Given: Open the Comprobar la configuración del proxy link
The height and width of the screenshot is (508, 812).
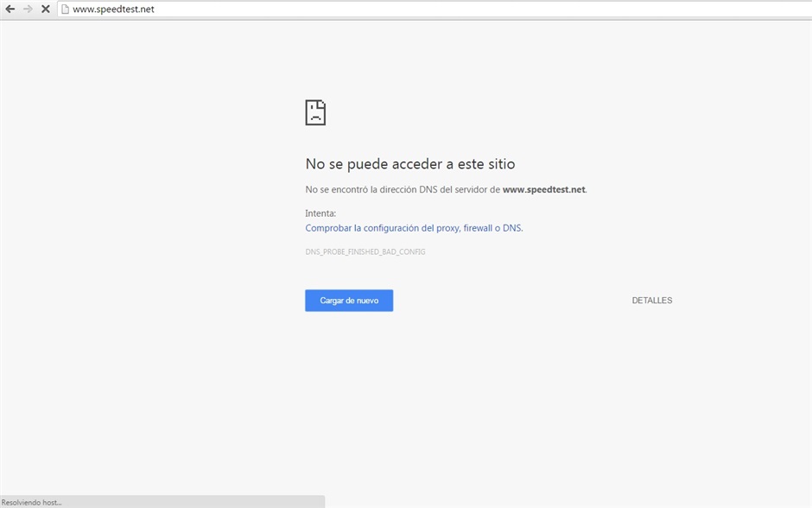Looking at the screenshot, I should tap(415, 228).
